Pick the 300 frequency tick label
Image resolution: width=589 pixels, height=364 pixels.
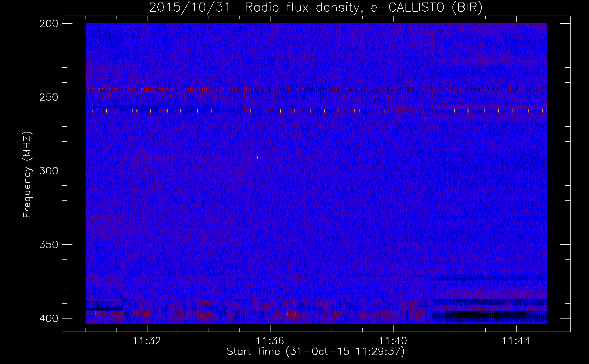48,171
